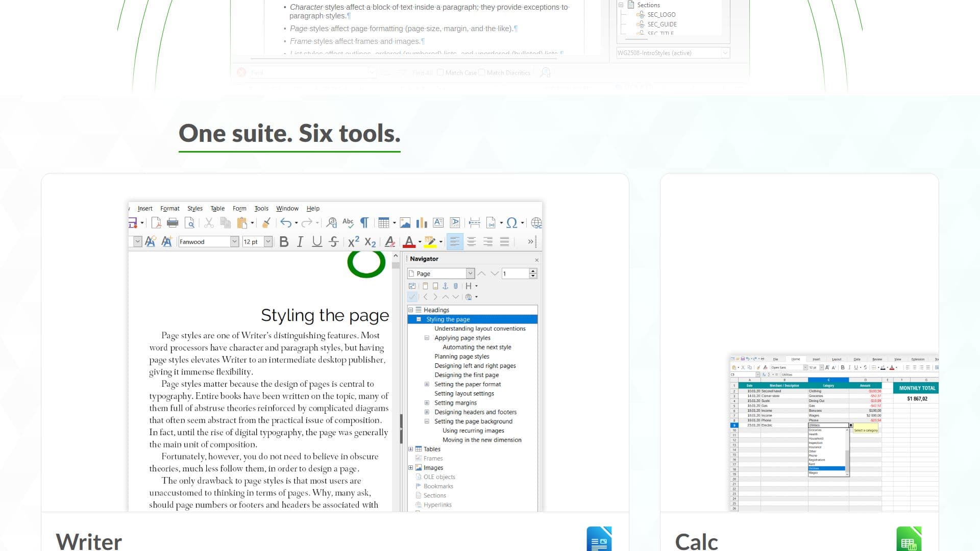Select Planning page styles heading
The height and width of the screenshot is (551, 980).
coord(462,357)
